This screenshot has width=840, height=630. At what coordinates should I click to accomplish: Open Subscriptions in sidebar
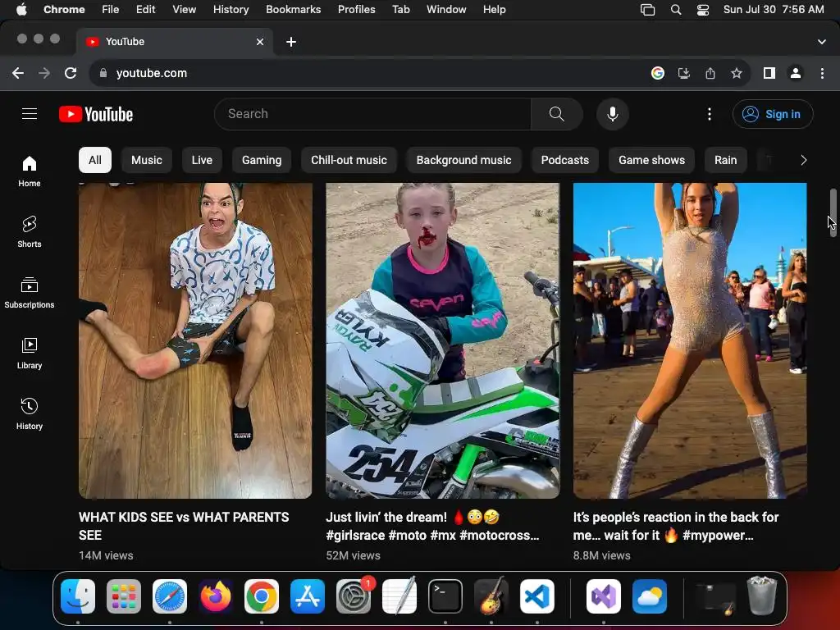30,293
